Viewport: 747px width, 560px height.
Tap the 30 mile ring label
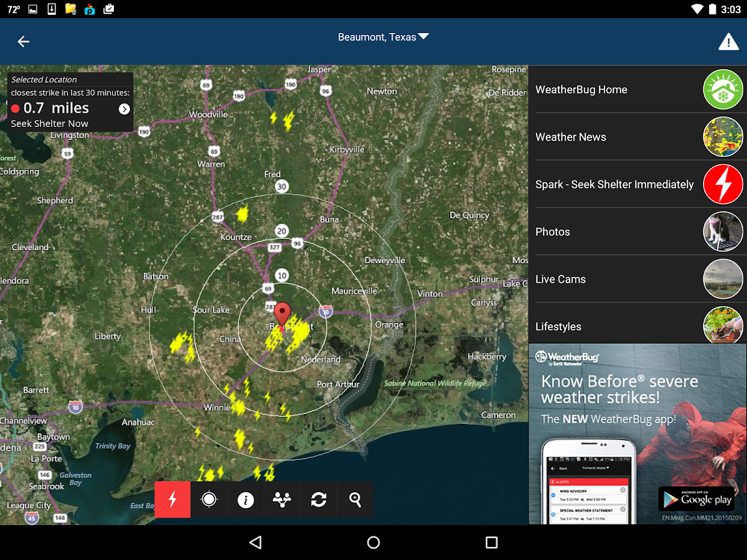click(282, 186)
